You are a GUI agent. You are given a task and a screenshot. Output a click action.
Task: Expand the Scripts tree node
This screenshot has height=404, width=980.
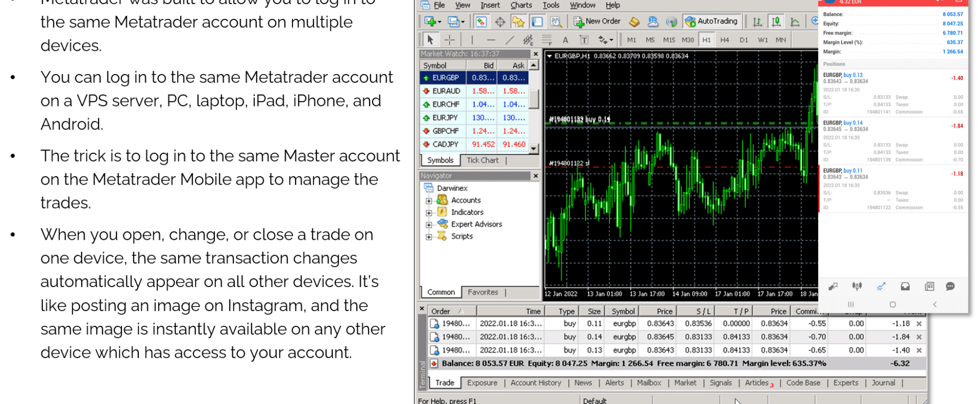pyautogui.click(x=429, y=237)
